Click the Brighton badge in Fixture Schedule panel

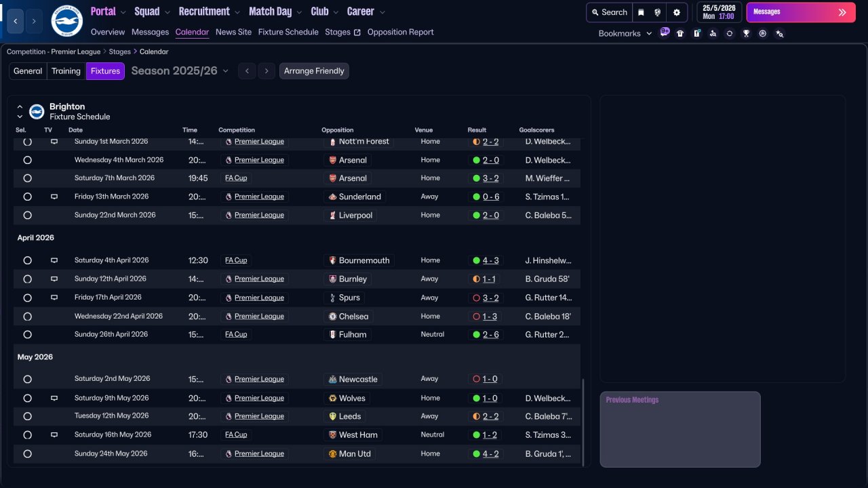pos(37,111)
